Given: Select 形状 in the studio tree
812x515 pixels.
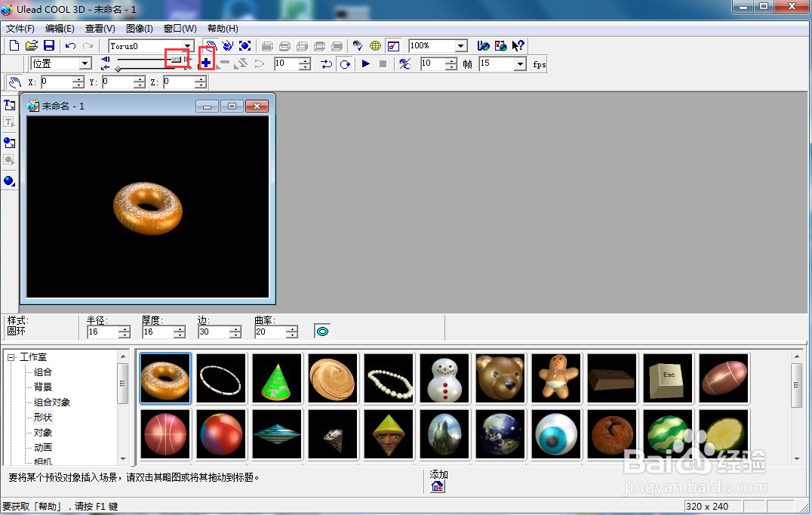Looking at the screenshot, I should 42,417.
